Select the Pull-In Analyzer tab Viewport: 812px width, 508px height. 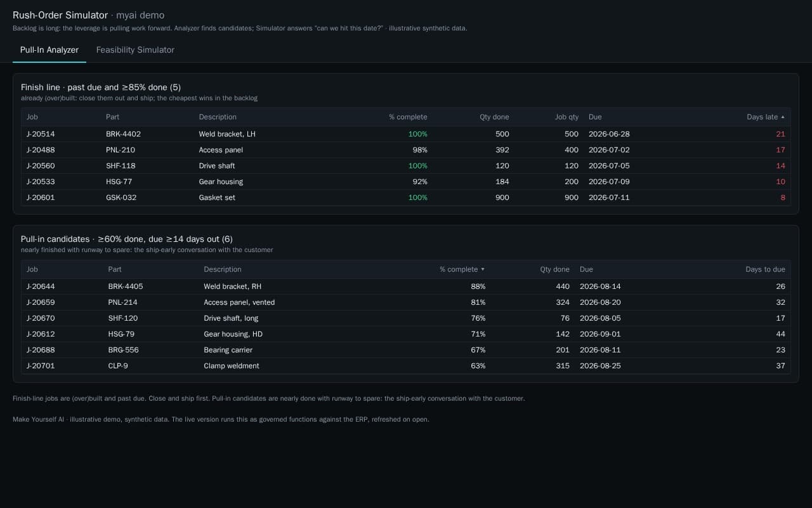[49, 50]
